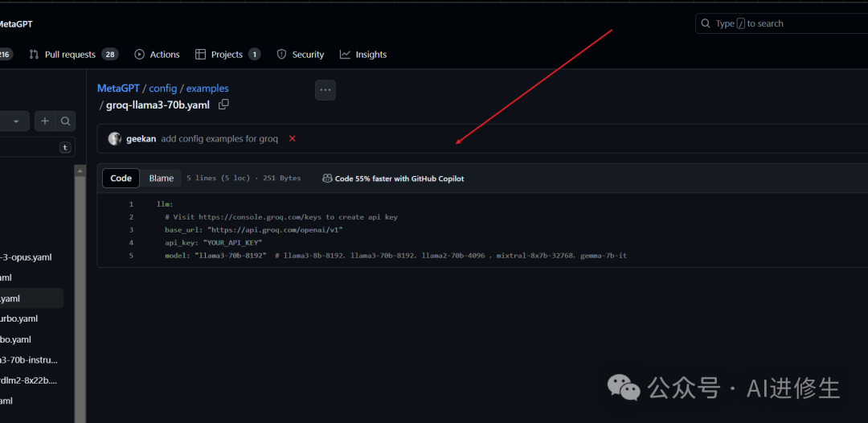Open the file ending in a3-70b-instru...
The height and width of the screenshot is (423, 868).
30,360
